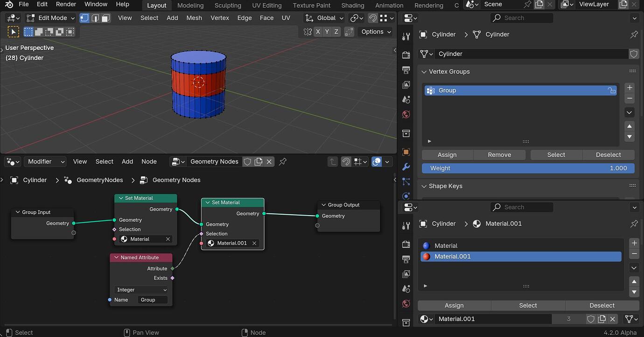Toggle Y axis mirror in viewport
This screenshot has height=337, width=644.
click(x=327, y=32)
